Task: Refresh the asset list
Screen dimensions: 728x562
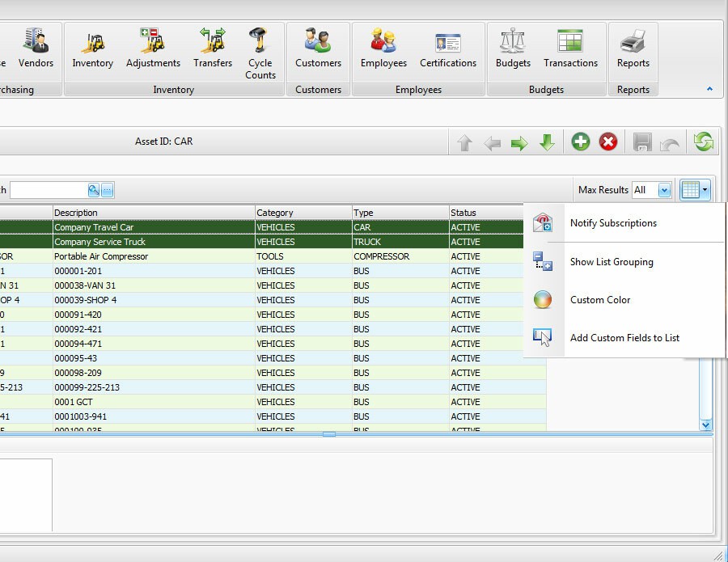Action: (703, 141)
